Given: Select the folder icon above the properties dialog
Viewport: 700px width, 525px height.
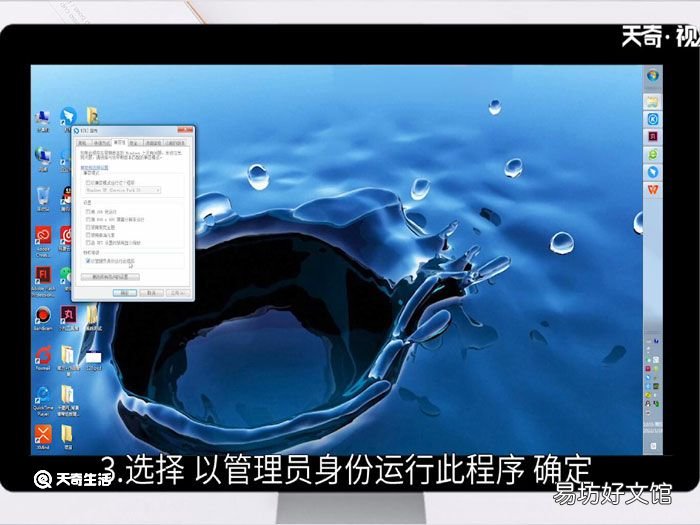Looking at the screenshot, I should tap(92, 116).
